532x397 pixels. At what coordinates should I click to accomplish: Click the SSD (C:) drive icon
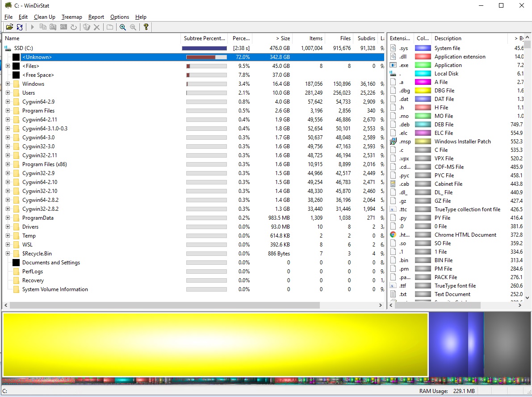[x=8, y=48]
